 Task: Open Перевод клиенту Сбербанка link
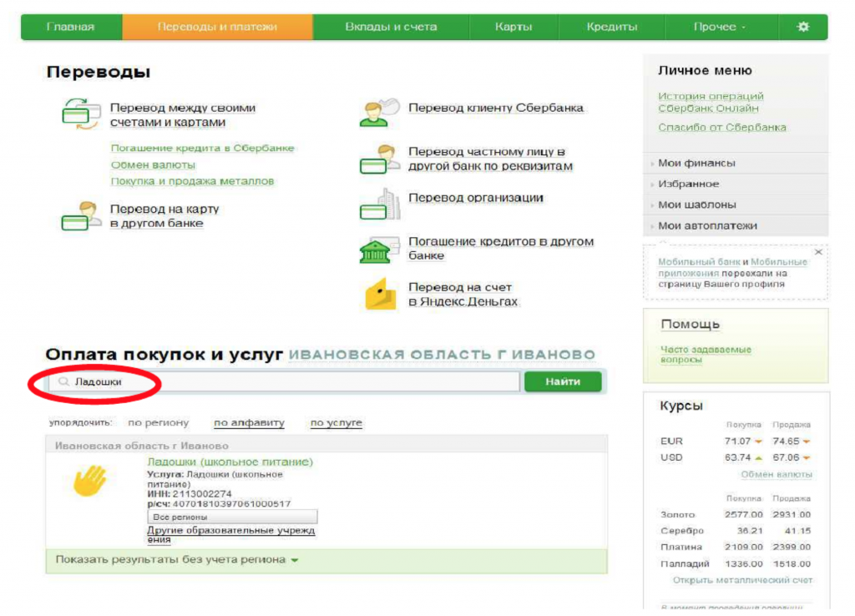pyautogui.click(x=496, y=108)
